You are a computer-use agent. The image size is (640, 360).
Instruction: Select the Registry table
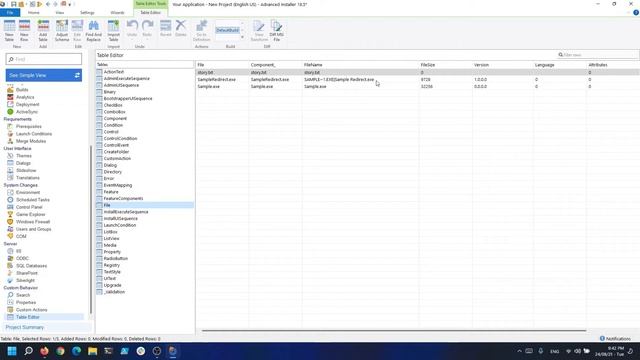click(111, 265)
